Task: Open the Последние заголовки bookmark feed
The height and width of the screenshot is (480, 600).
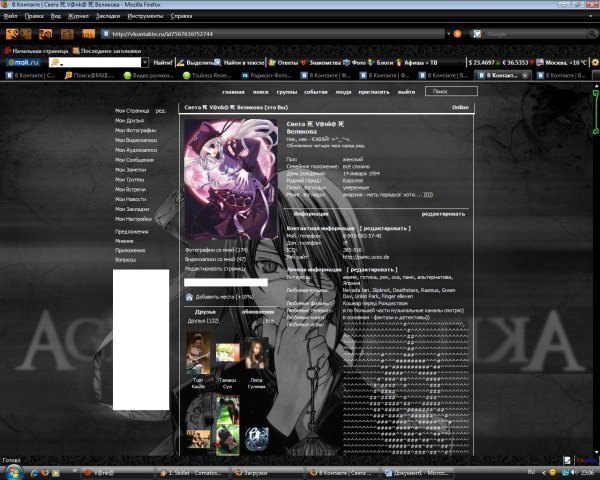Action: click(107, 51)
